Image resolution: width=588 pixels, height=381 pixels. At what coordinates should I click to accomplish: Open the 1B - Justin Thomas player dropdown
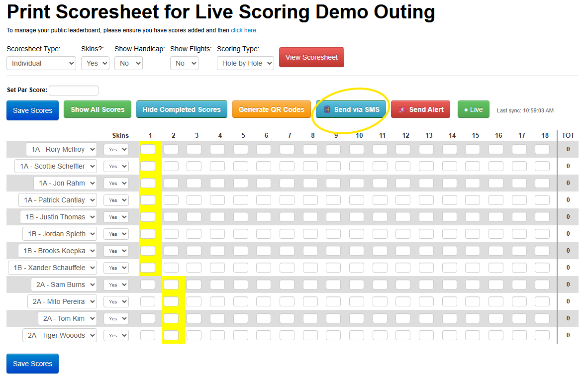(59, 217)
